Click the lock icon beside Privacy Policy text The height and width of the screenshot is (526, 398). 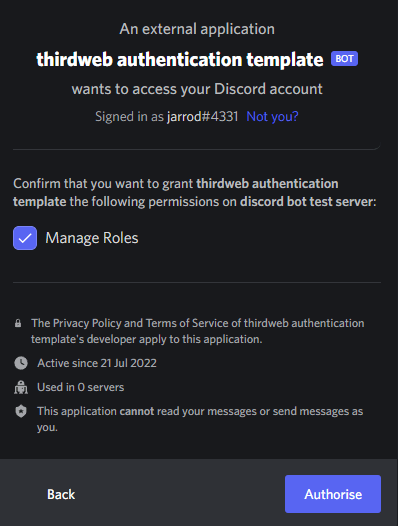point(18,323)
